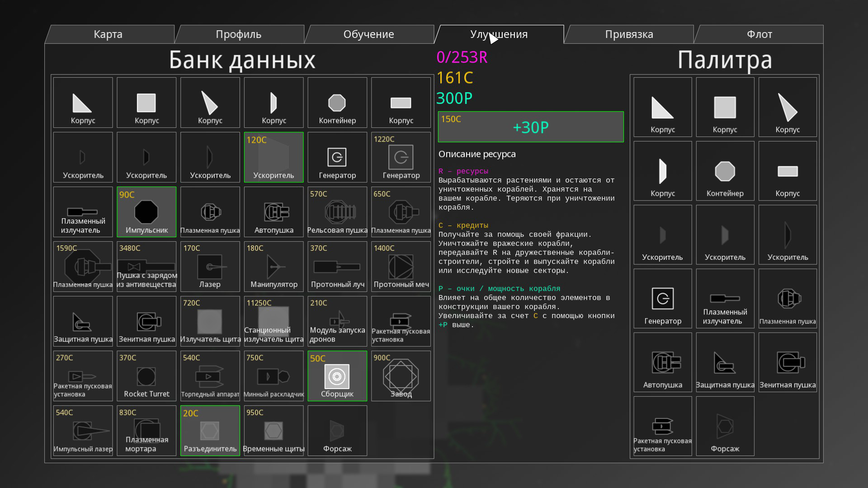
Task: Choose the 170C Лазер weapon
Action: (210, 267)
